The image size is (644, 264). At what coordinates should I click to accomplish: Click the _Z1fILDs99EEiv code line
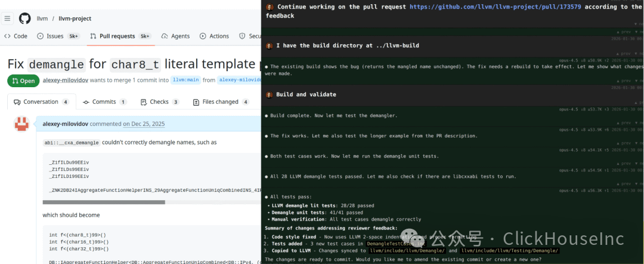coord(69,170)
